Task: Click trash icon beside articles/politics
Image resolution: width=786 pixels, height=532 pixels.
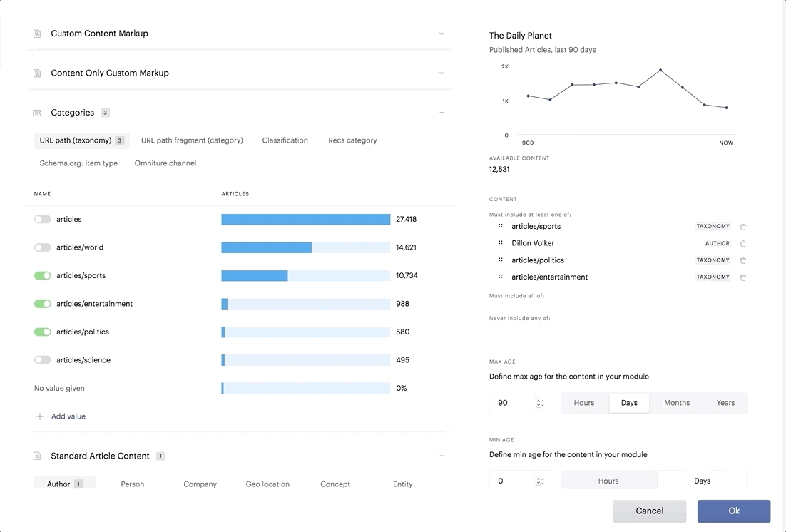Action: click(743, 260)
